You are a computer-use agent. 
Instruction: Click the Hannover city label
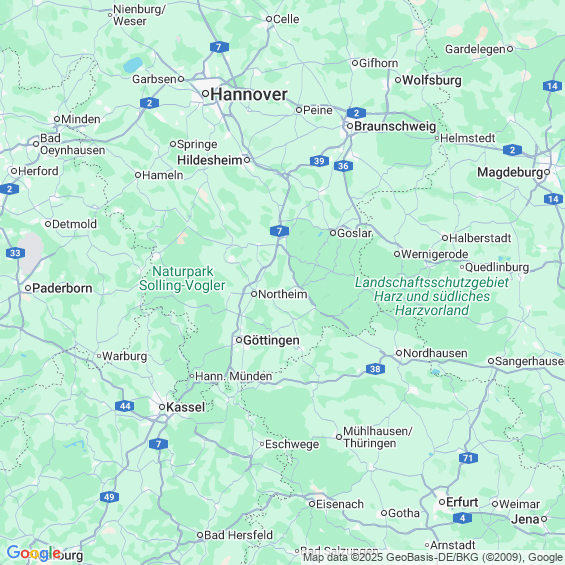249,94
